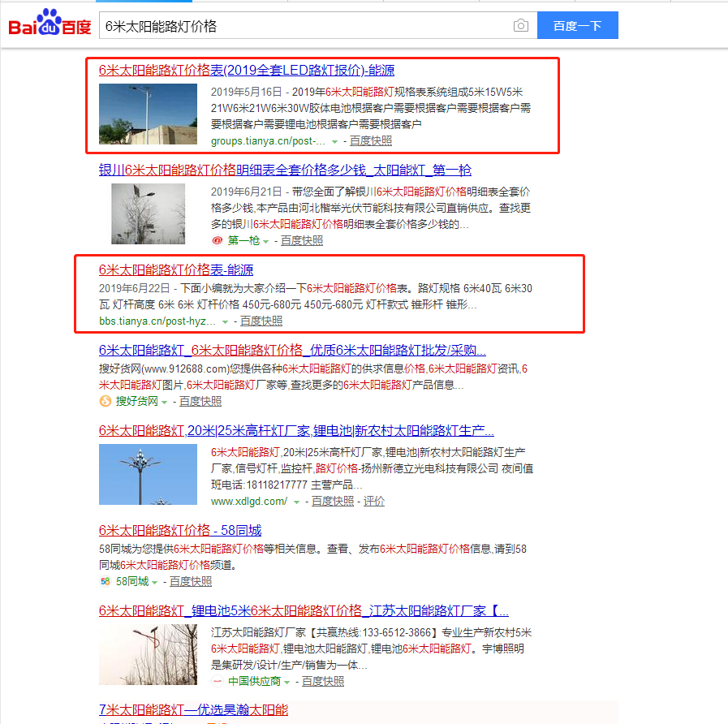The image size is (728, 724).
Task: Open thumbnail of the high-mast lamp result
Action: 148,474
